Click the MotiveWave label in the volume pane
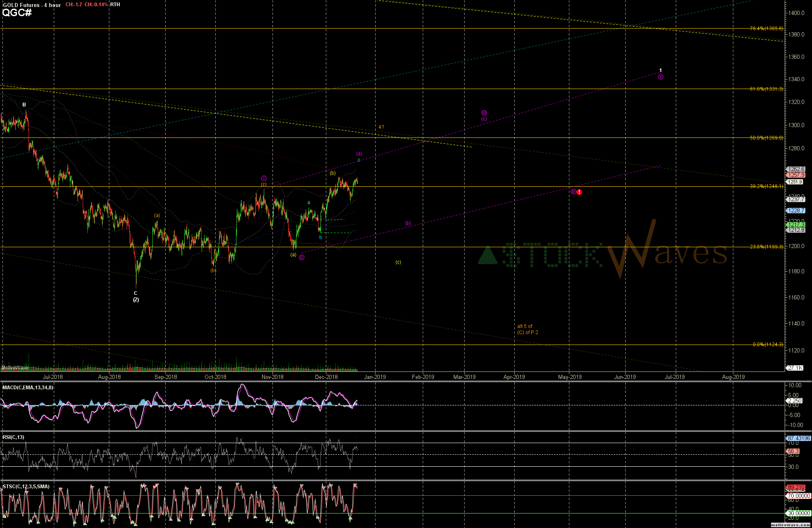The height and width of the screenshot is (528, 812). point(15,368)
